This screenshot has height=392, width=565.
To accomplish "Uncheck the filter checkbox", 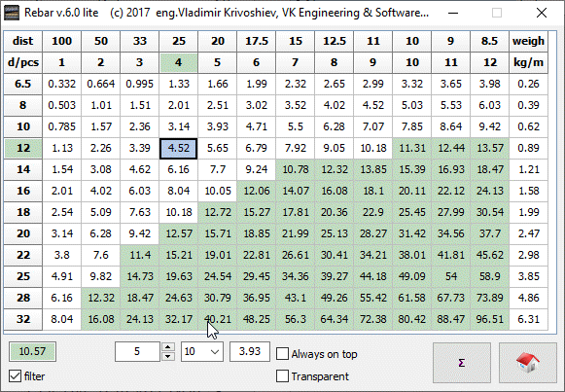I will 15,376.
